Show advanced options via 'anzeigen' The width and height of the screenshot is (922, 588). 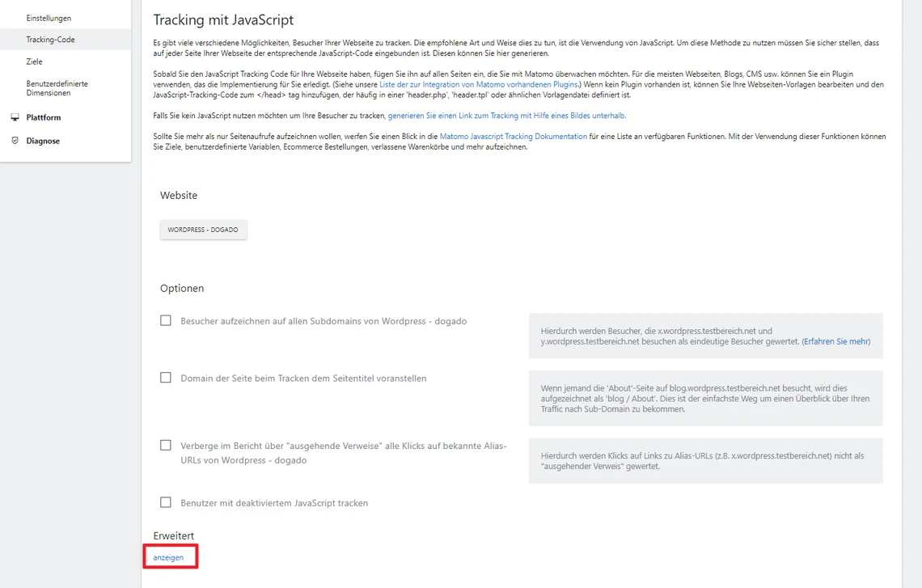coord(168,557)
